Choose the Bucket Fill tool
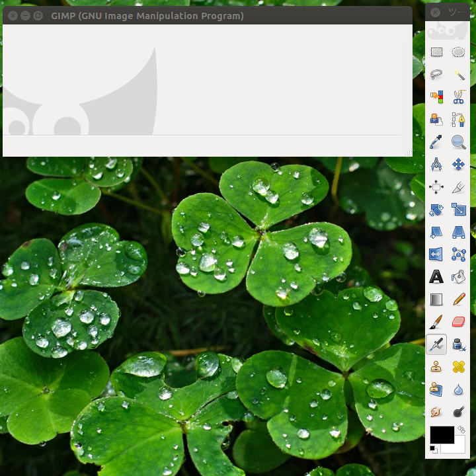This screenshot has height=476, width=476. [x=458, y=277]
